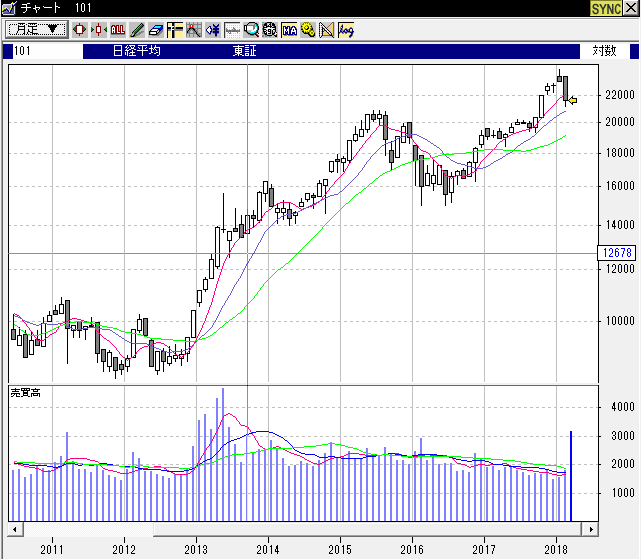This screenshot has height=560, width=641.
Task: Click the red compress-chart icon
Action: [100, 30]
